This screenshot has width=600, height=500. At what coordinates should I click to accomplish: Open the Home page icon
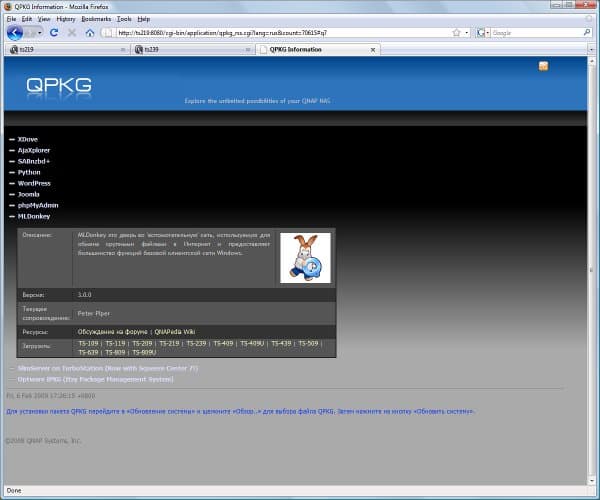(90, 33)
